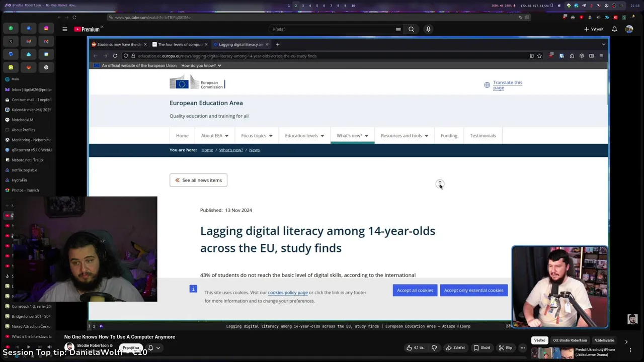The height and width of the screenshot is (362, 644).
Task: Go to the YouTube Premium home logo
Action: coord(87,29)
